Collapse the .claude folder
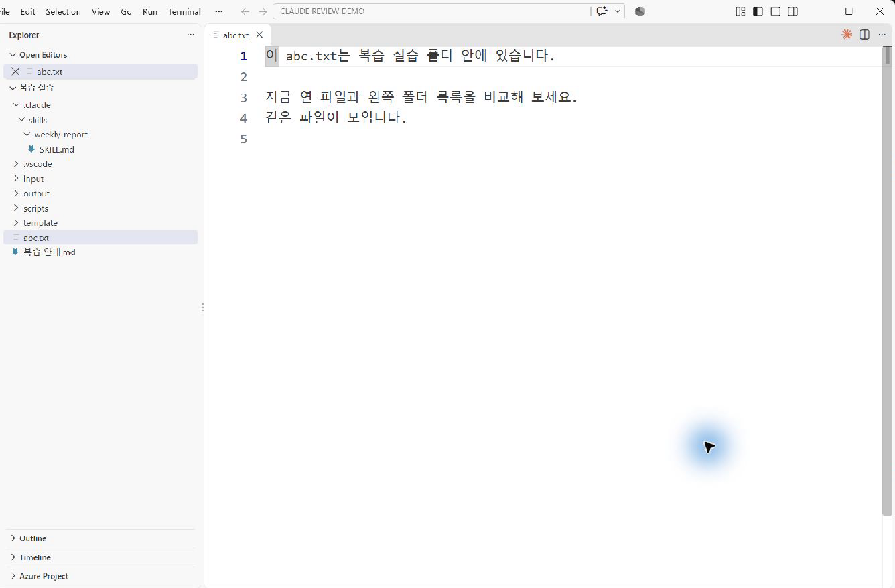The width and height of the screenshot is (895, 588). click(17, 105)
